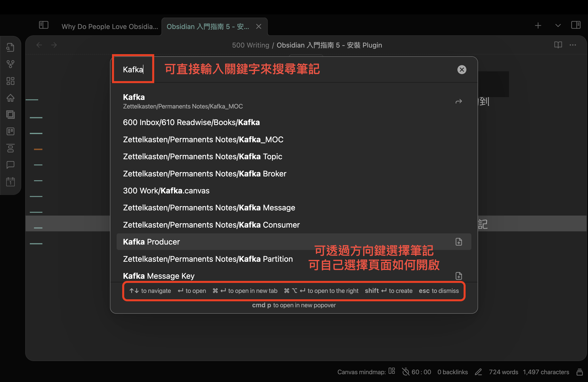Click the template insert ribbon icon
This screenshot has width=588, height=382.
10,148
